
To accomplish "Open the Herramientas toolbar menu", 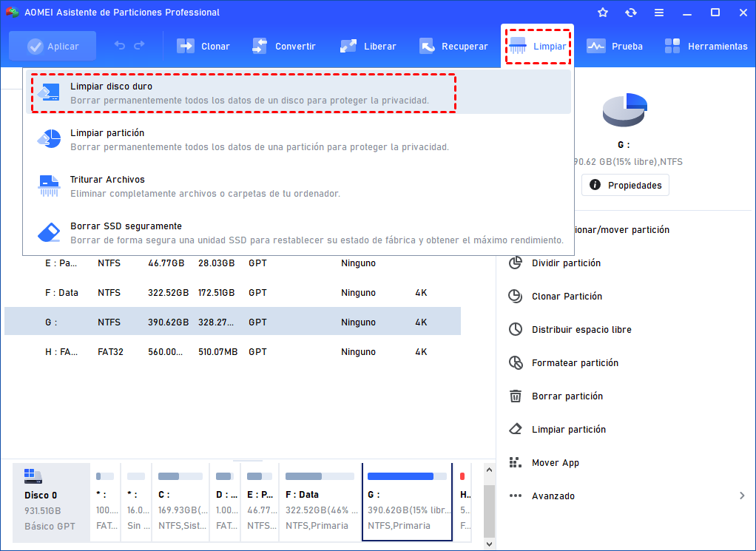I will [x=706, y=46].
